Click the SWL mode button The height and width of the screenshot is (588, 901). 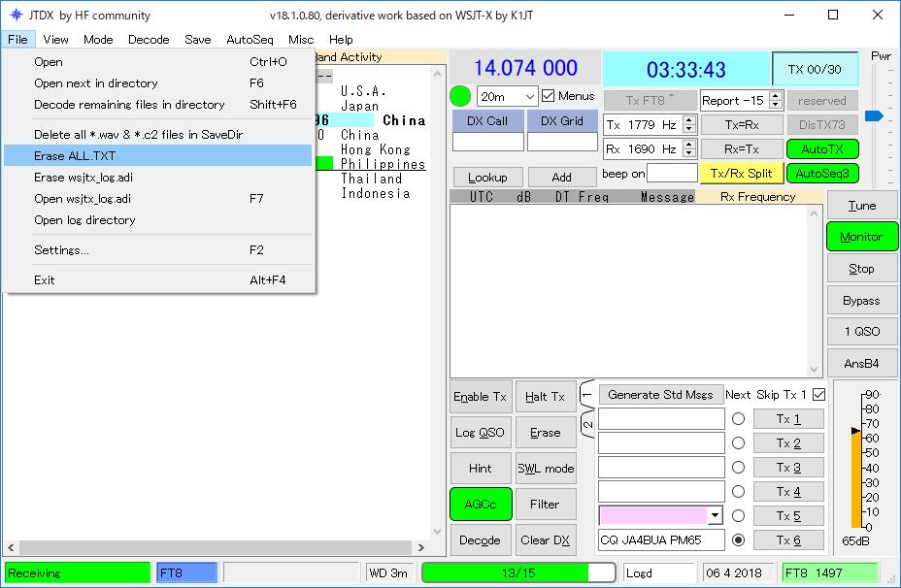click(x=546, y=468)
